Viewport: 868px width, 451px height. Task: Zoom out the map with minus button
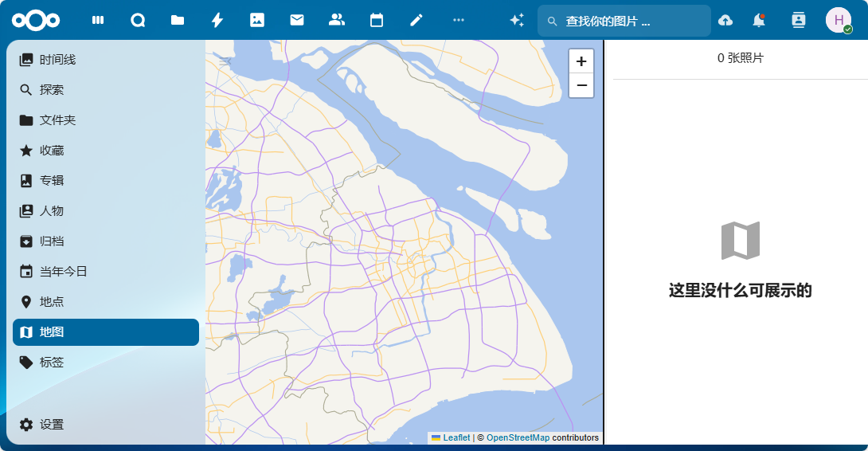581,85
